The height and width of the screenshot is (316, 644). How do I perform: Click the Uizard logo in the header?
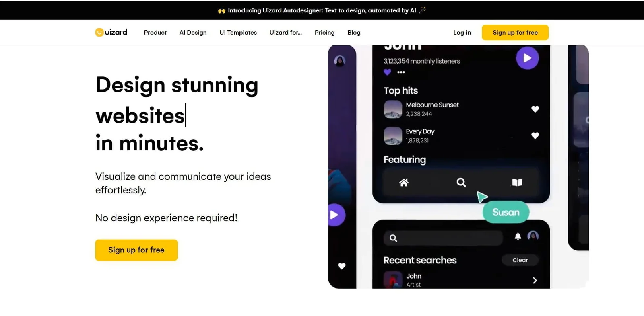click(x=111, y=32)
